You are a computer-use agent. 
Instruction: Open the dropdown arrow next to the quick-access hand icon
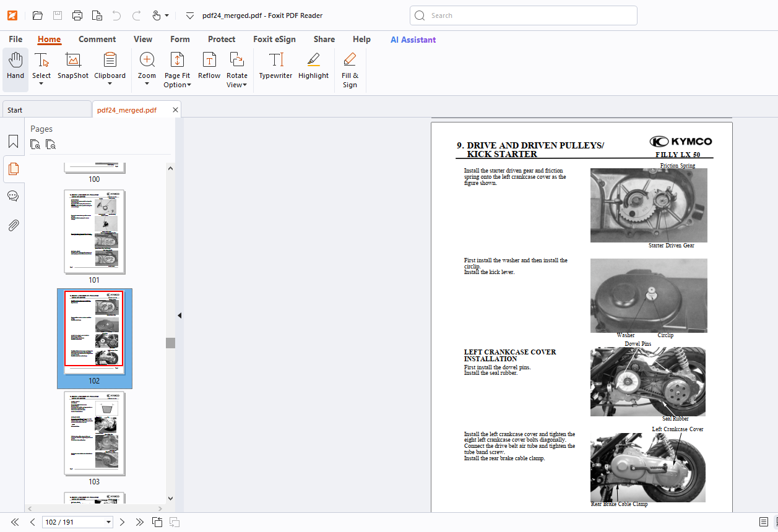coord(166,15)
